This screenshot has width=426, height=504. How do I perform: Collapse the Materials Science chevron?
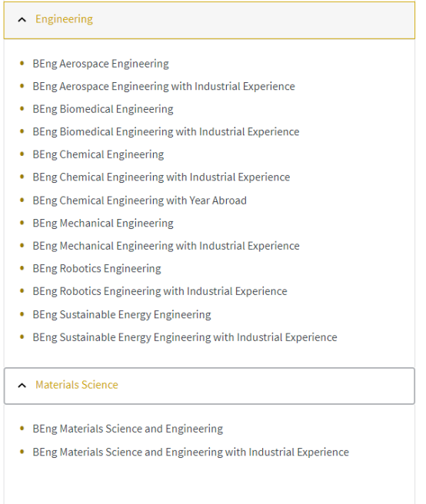click(x=22, y=386)
